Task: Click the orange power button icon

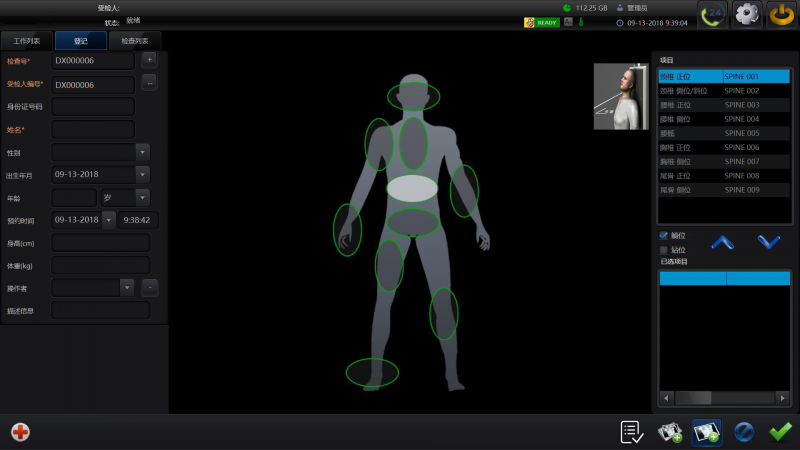Action: [x=780, y=14]
